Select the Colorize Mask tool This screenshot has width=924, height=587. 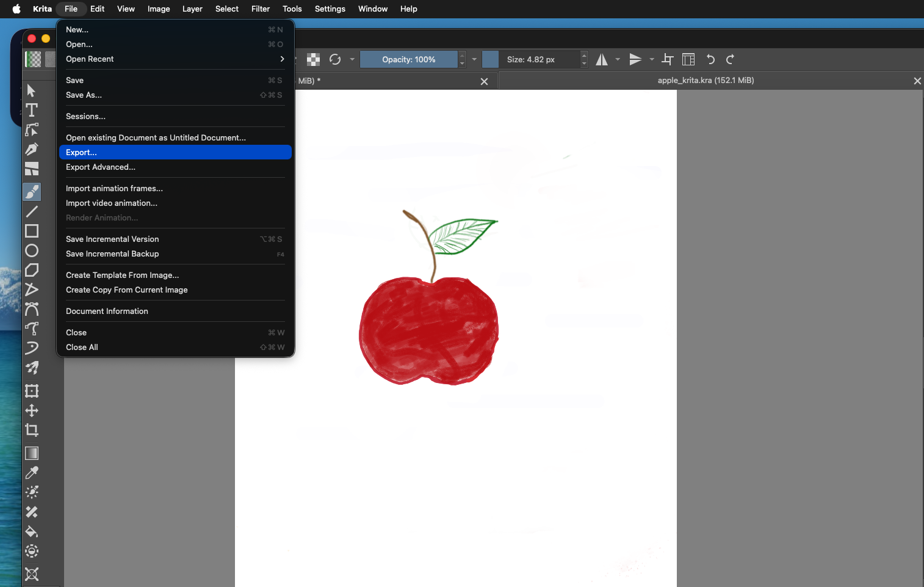(x=32, y=492)
